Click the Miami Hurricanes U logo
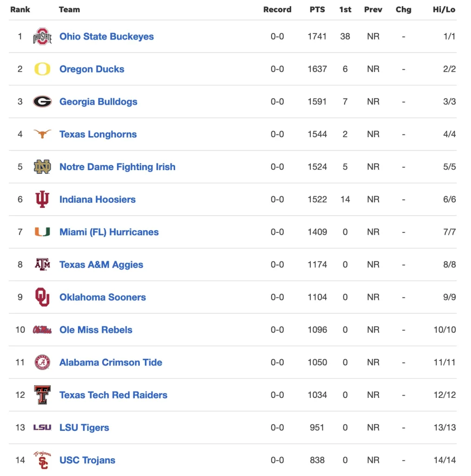This screenshot has height=476, width=471. (x=42, y=232)
